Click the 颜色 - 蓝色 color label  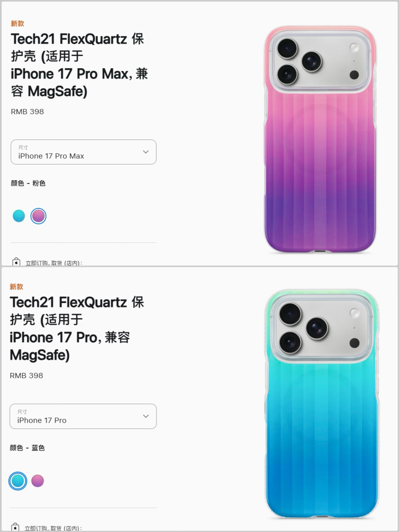click(27, 448)
